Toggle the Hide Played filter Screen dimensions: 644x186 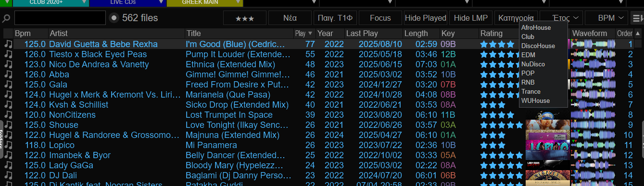(426, 18)
